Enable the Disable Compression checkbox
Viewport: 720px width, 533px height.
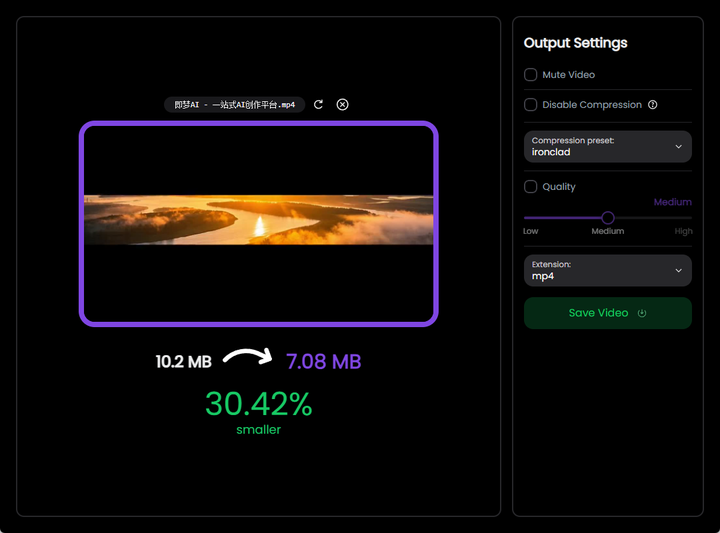530,105
